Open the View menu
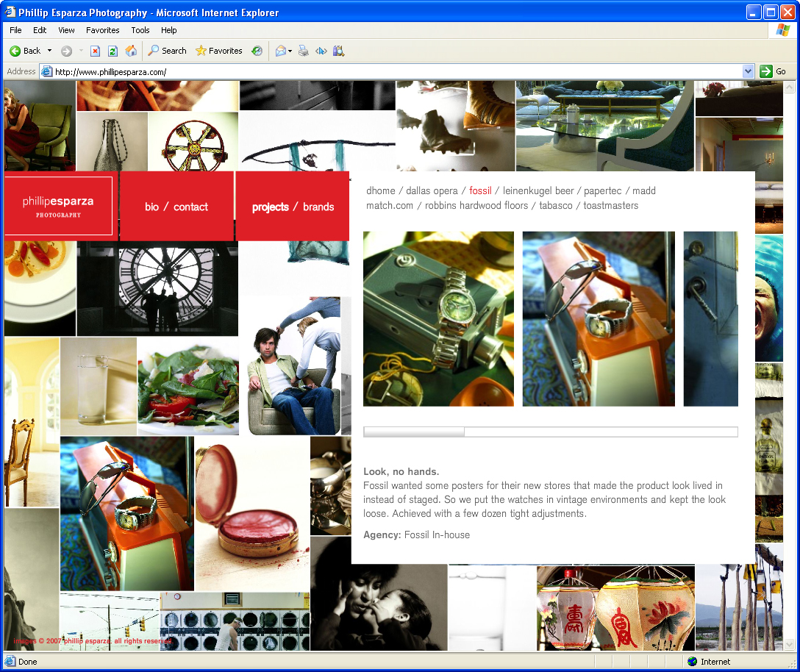 click(x=66, y=30)
